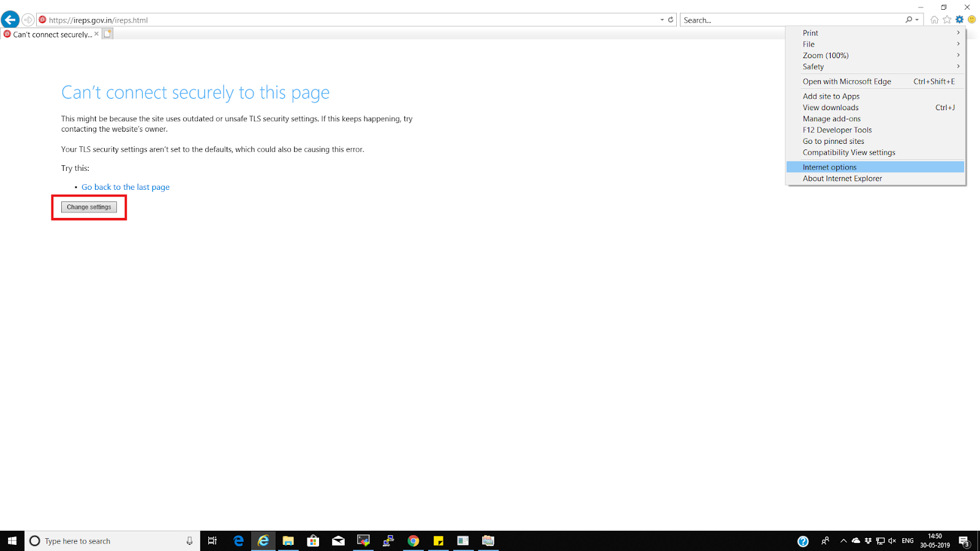The height and width of the screenshot is (551, 980).
Task: Open the People icon in the taskbar
Action: pos(825,541)
